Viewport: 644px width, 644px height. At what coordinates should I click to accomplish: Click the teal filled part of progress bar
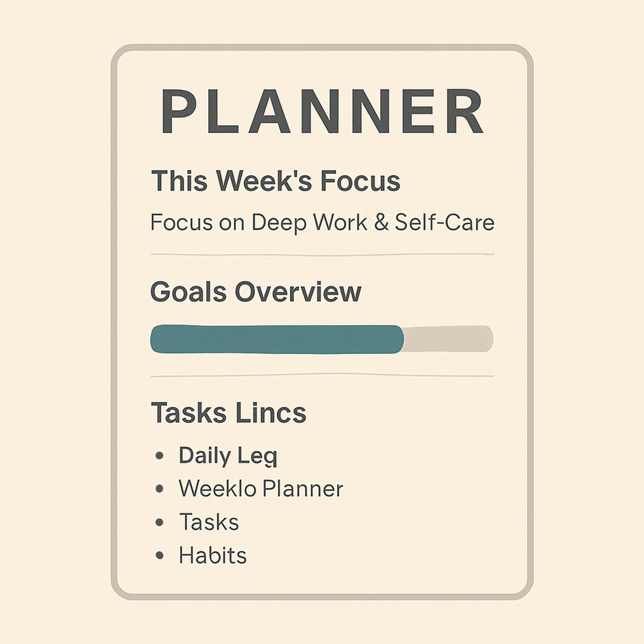tap(277, 339)
